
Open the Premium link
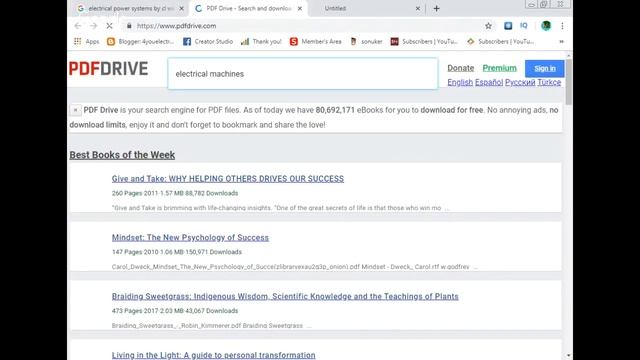tap(499, 68)
